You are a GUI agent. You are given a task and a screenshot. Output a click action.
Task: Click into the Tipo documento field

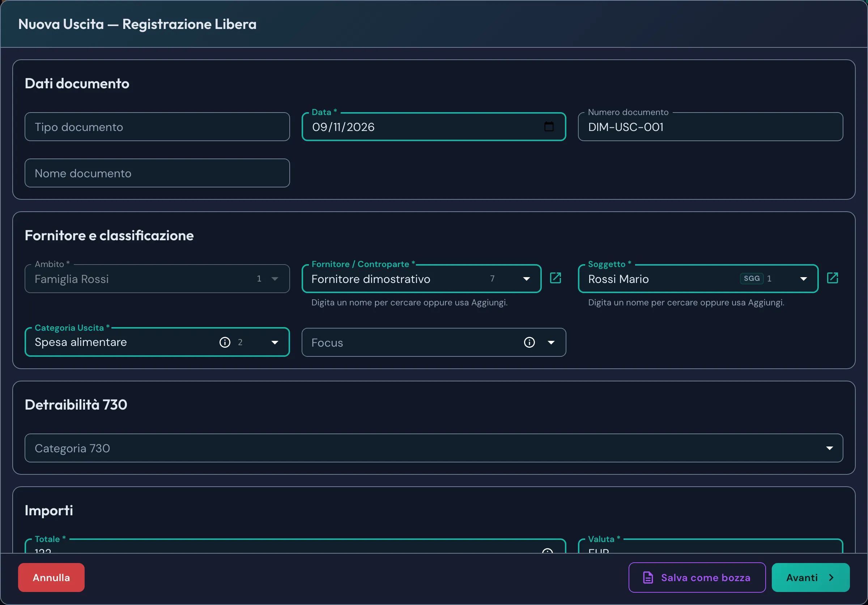pos(157,127)
